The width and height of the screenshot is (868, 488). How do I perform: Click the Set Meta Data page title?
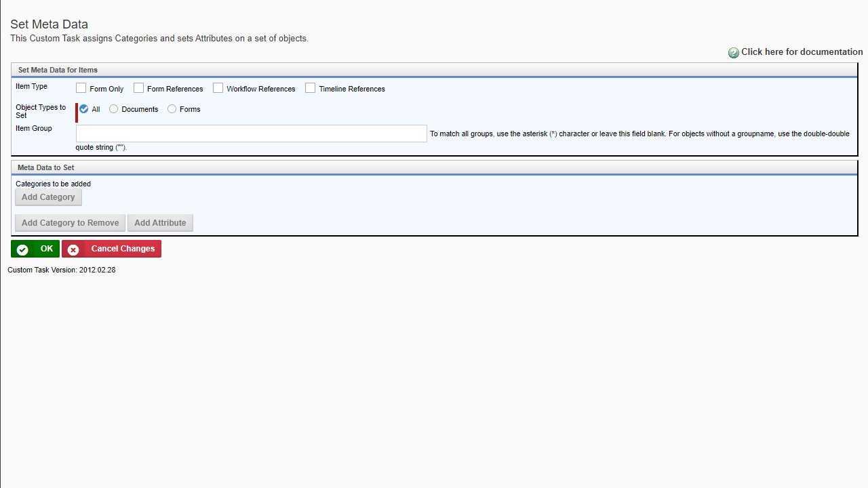point(50,24)
